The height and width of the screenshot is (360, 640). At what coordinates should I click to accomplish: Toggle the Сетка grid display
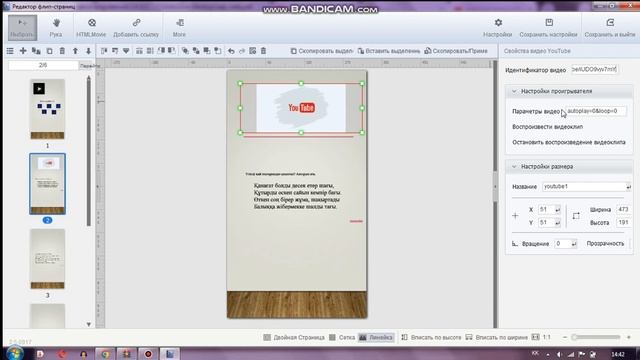tap(342, 338)
